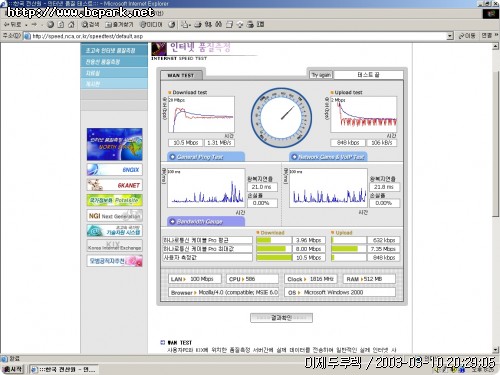The width and height of the screenshot is (500, 375).
Task: Open the 기술지원 시스템 banner
Action: pyautogui.click(x=114, y=231)
